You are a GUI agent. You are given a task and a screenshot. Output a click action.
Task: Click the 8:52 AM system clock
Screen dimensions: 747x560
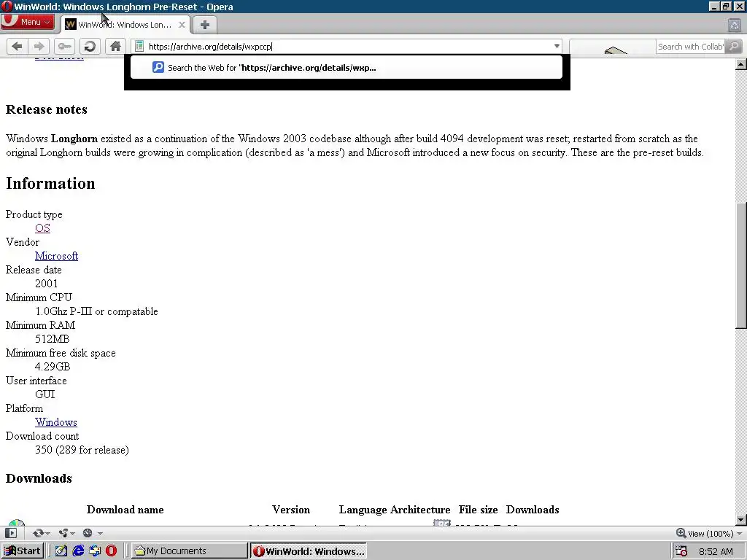coord(716,551)
